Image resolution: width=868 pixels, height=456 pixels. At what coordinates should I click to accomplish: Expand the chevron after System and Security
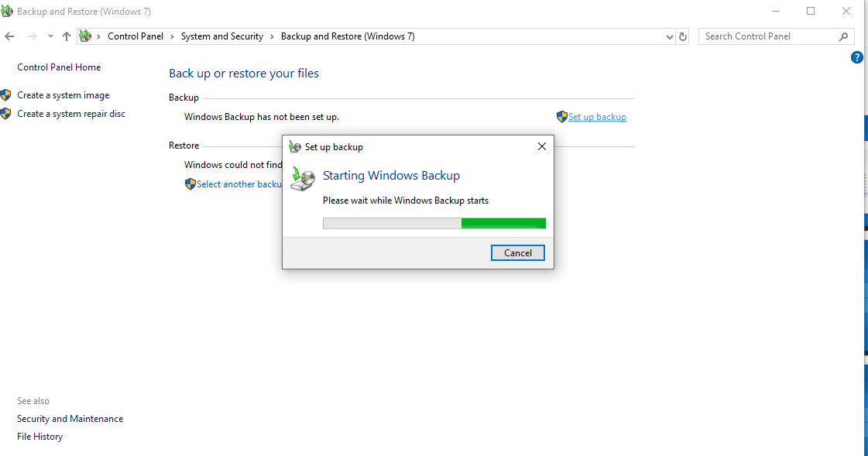tap(273, 36)
